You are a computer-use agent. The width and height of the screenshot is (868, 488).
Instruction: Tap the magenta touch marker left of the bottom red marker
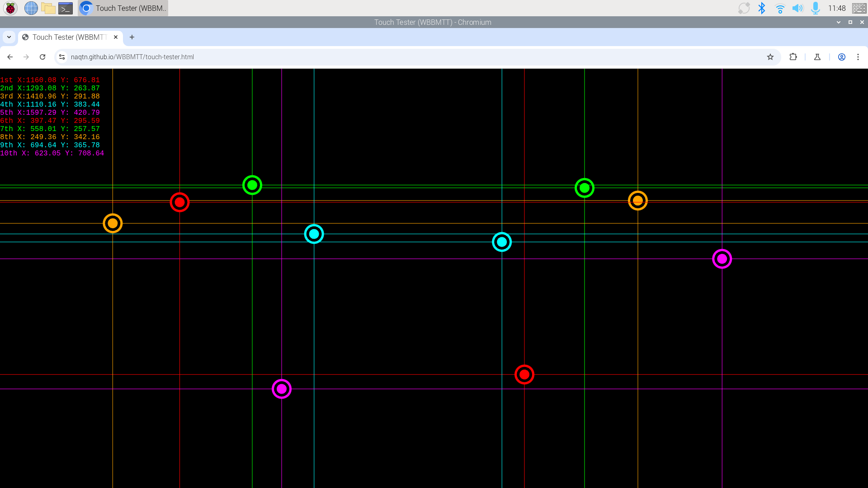282,389
